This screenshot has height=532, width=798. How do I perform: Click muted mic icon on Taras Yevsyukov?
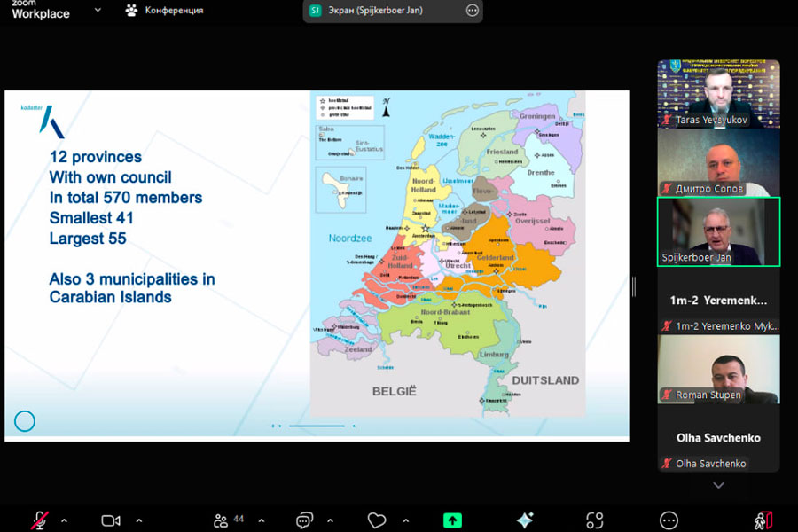coord(667,121)
